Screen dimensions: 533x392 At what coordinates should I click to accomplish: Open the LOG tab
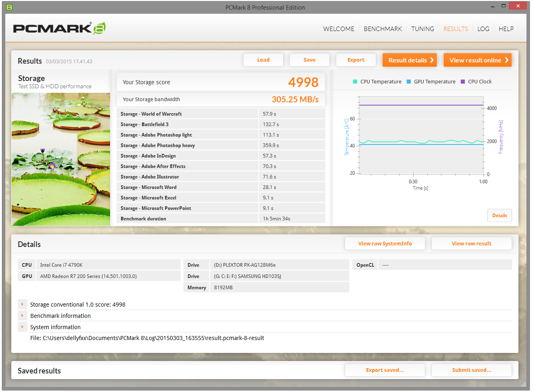[x=483, y=29]
